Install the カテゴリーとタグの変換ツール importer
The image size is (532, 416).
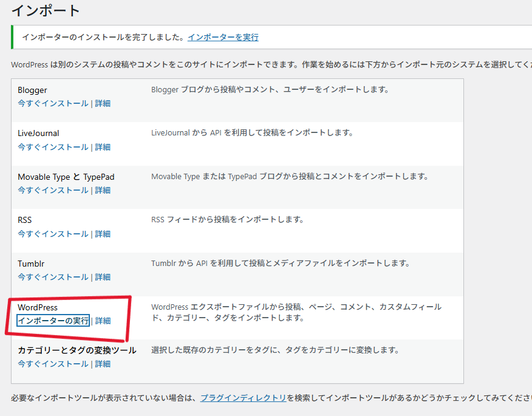(53, 364)
